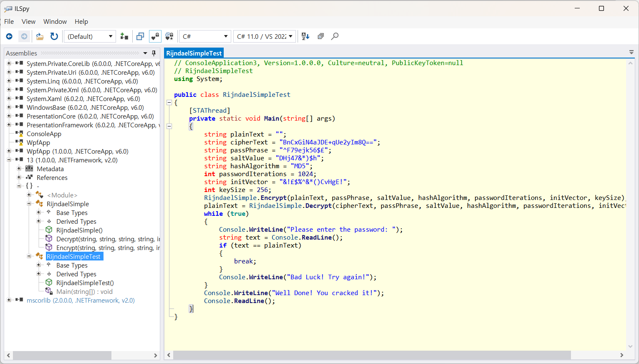Open the File menu

(x=9, y=22)
